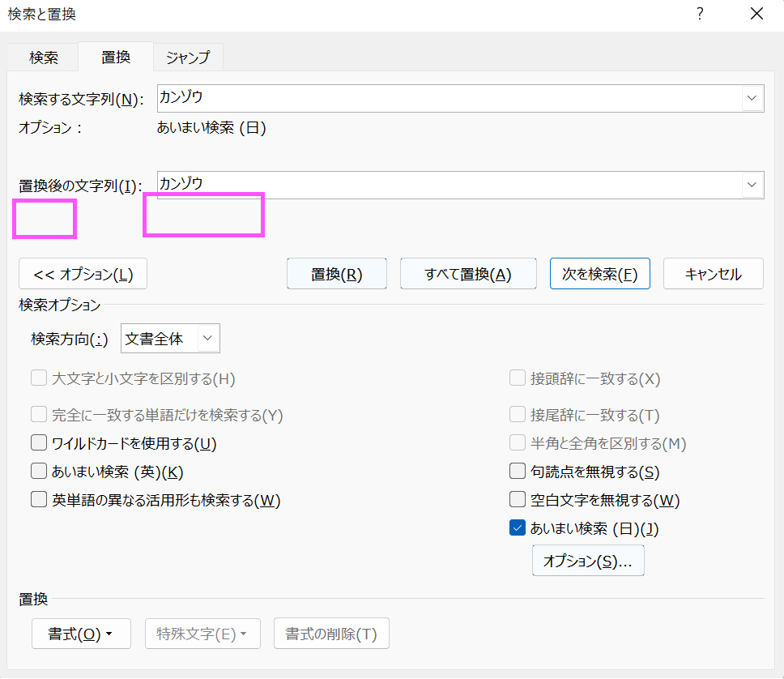Select the 置換 tab

116,57
